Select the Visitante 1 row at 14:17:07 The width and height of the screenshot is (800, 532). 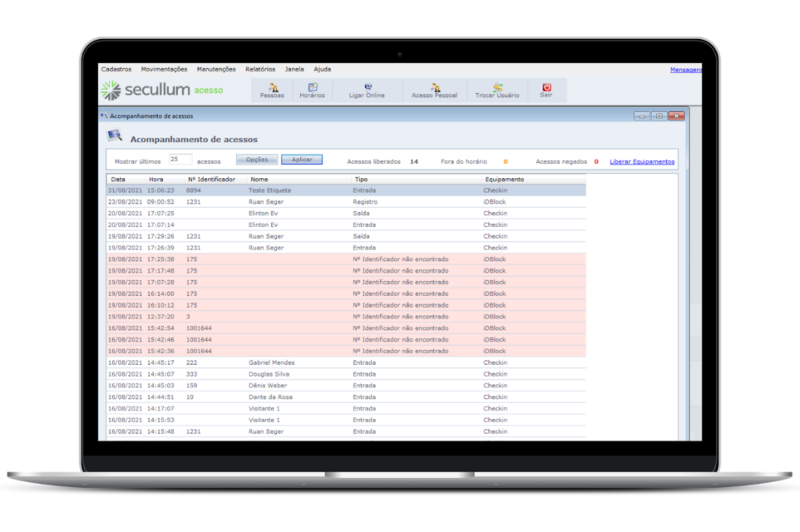(347, 409)
